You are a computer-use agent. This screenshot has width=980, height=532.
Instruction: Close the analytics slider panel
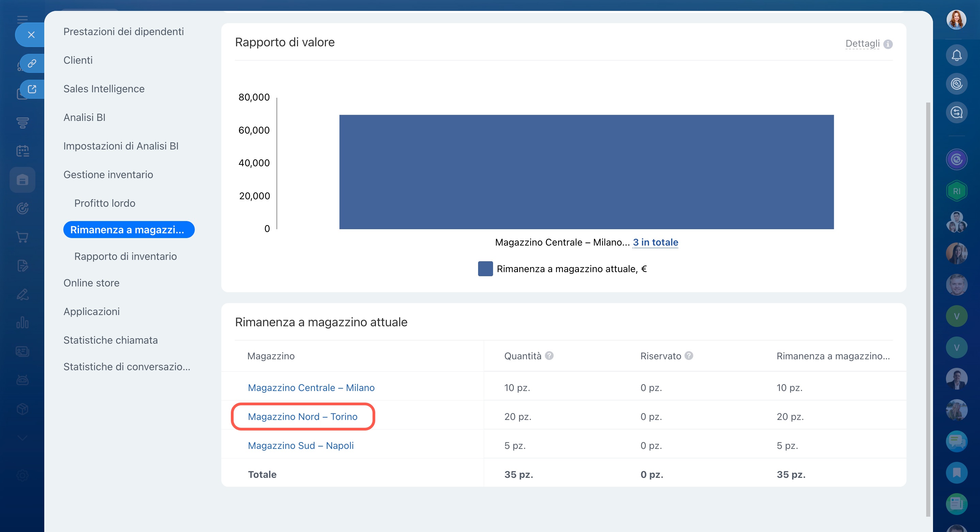pos(31,35)
